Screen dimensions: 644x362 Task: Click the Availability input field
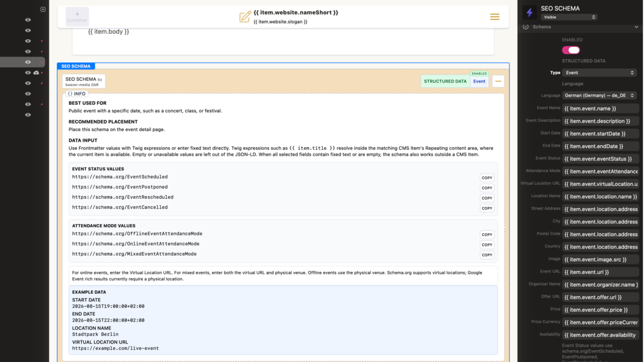tap(601, 335)
